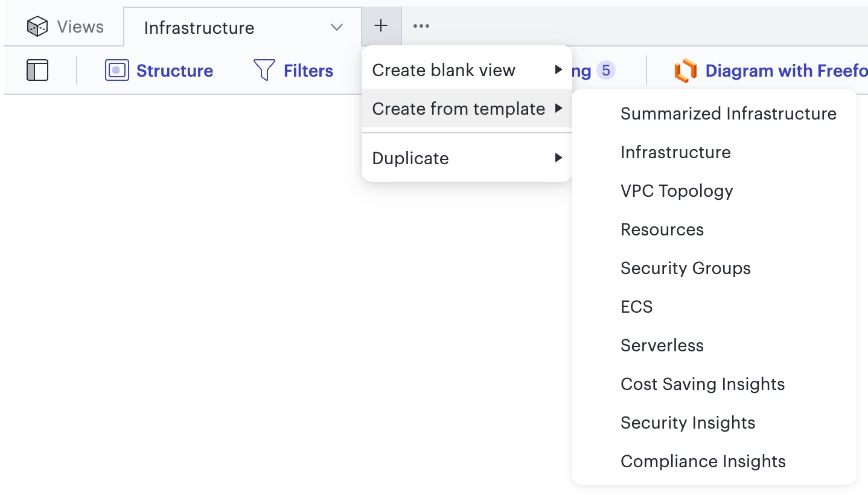Select Resources template
Screen dimensions: 868x495
tap(714, 229)
